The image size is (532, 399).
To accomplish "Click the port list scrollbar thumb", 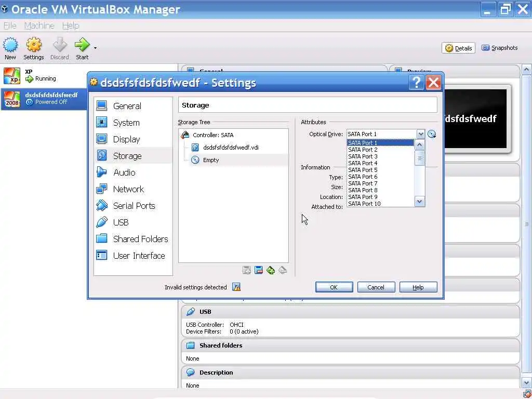I will click(419, 158).
